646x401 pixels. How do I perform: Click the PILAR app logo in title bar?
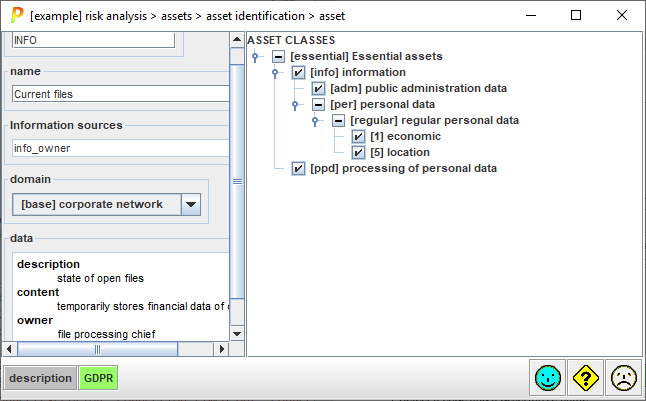click(16, 15)
